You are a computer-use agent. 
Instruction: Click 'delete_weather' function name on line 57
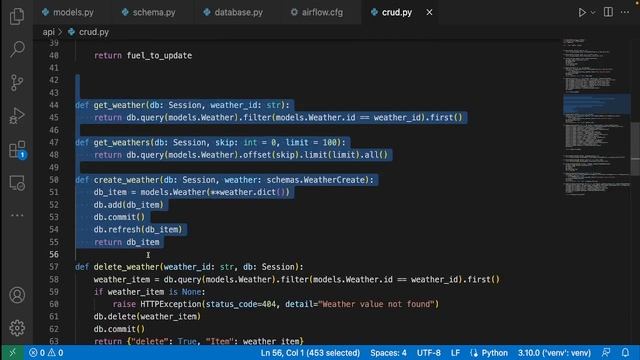pyautogui.click(x=126, y=267)
